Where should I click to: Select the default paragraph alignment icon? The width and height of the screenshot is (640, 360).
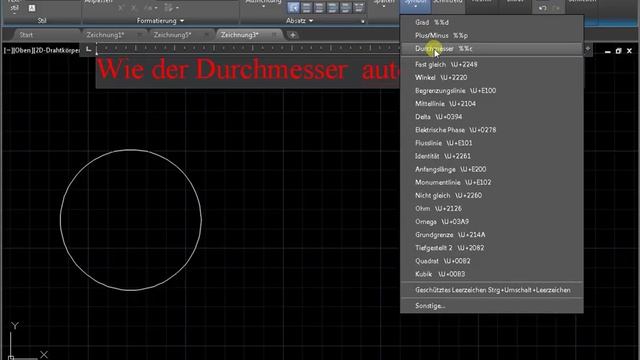(293, 7)
